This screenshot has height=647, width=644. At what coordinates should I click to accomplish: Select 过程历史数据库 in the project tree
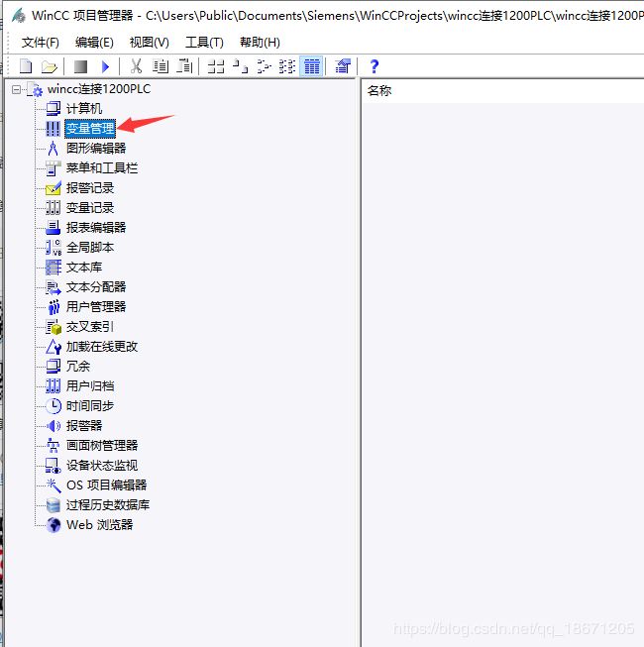[108, 504]
